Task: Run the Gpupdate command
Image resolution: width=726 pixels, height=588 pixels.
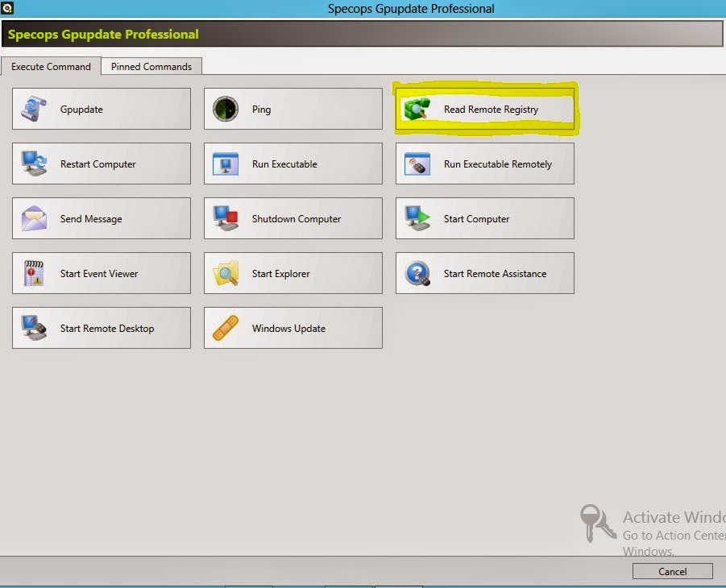Action: coord(102,109)
